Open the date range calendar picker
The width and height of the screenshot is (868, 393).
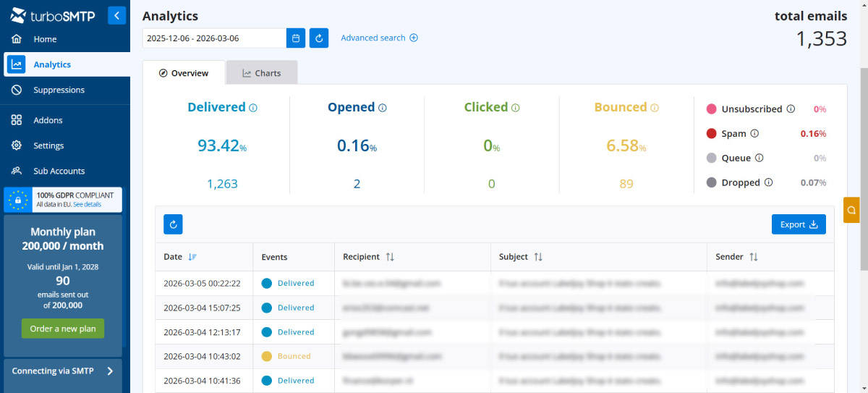pos(295,38)
